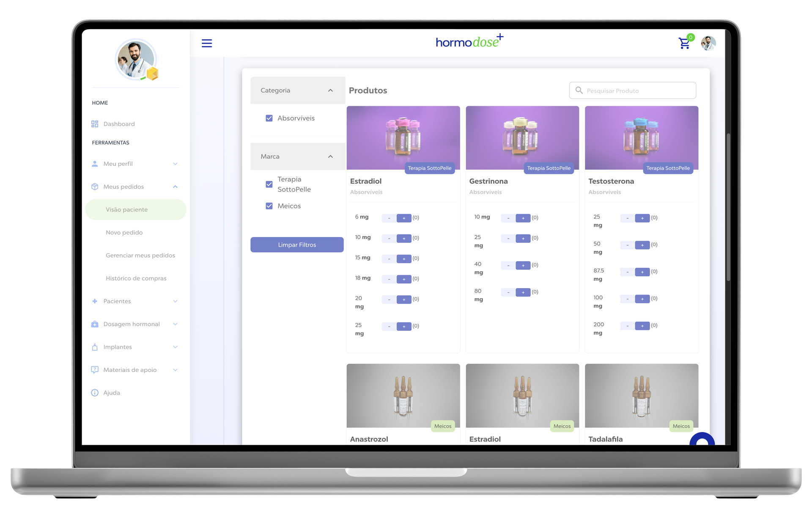Click the Pacientes plus icon
Image resolution: width=812 pixels, height=517 pixels.
95,301
